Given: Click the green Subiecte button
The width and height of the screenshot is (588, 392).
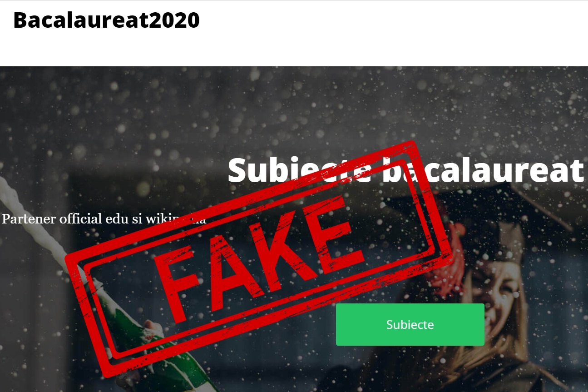Looking at the screenshot, I should pos(410,324).
